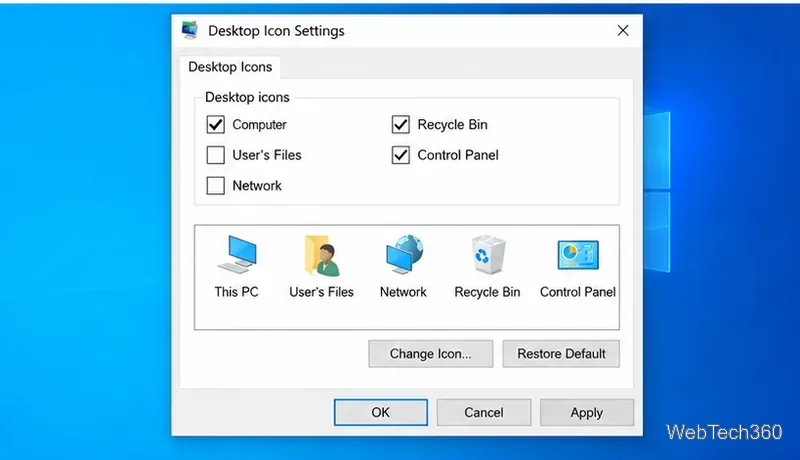
Task: Uncheck the Control Panel checkbox
Action: click(x=401, y=155)
